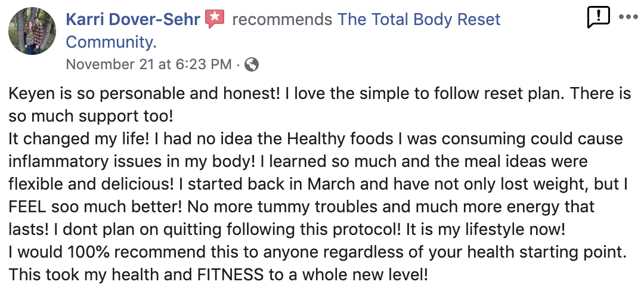Viewport: 644px width, 291px height.
Task: Click the red star recommendation badge
Action: point(214,19)
